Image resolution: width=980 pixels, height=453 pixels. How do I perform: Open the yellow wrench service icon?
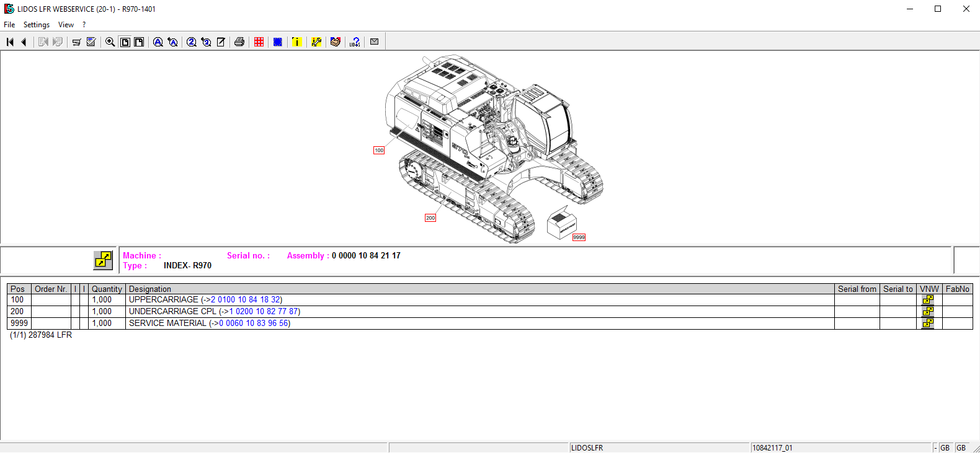[316, 42]
